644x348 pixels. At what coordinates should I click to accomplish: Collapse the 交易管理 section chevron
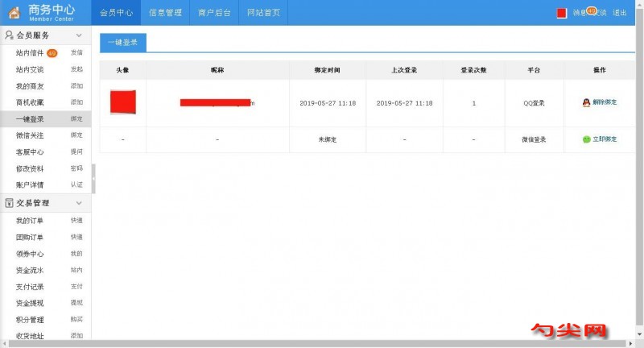click(79, 203)
